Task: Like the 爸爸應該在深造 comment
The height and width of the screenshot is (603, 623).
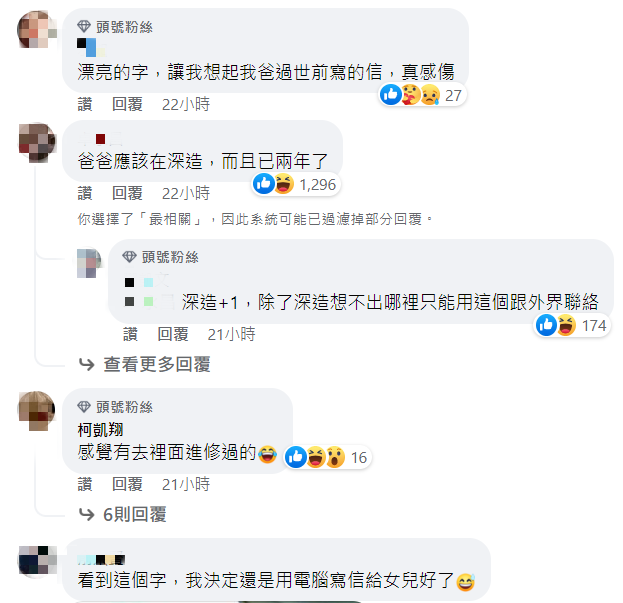Action: [85, 193]
